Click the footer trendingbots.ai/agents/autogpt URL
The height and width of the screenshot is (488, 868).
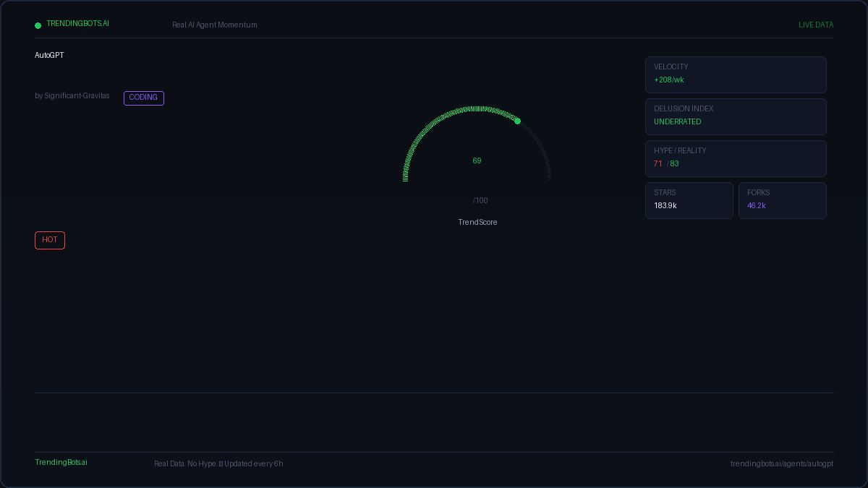click(x=782, y=463)
